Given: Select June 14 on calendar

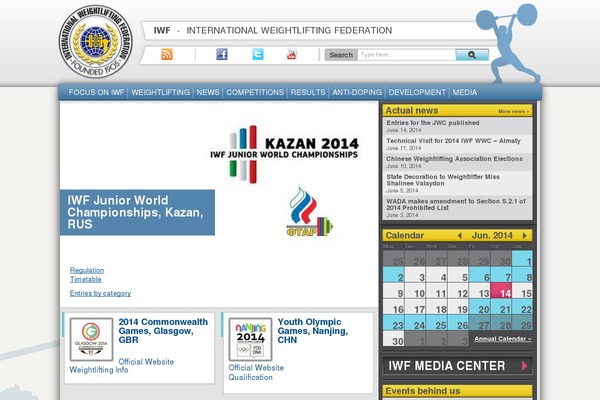Looking at the screenshot, I should (501, 291).
